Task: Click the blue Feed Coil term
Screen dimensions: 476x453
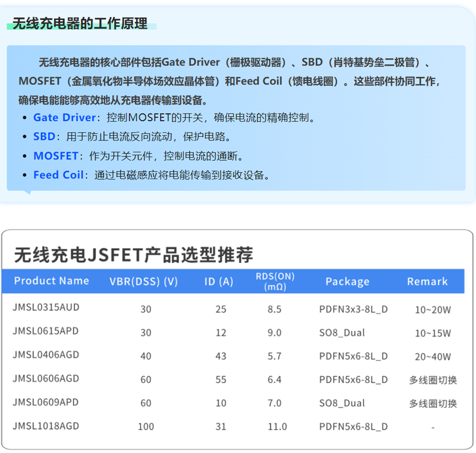Action: tap(58, 175)
